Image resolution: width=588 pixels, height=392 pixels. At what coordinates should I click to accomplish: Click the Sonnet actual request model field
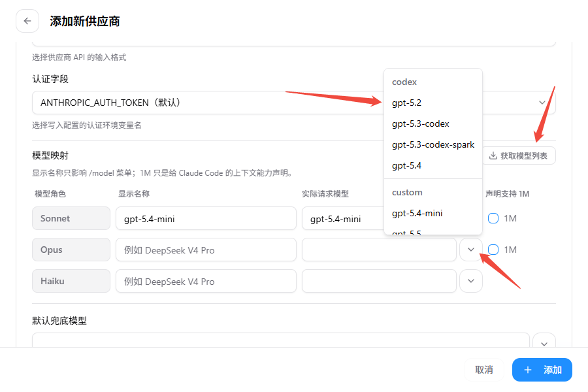(x=343, y=218)
